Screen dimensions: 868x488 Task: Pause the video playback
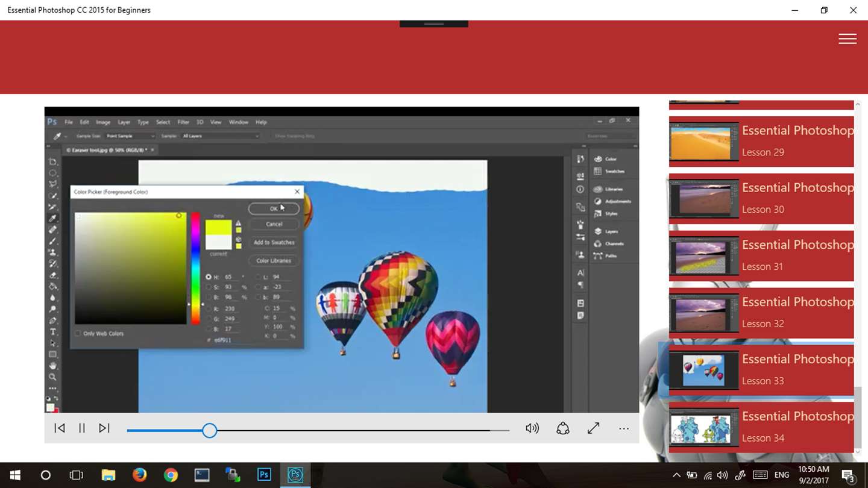pos(82,428)
